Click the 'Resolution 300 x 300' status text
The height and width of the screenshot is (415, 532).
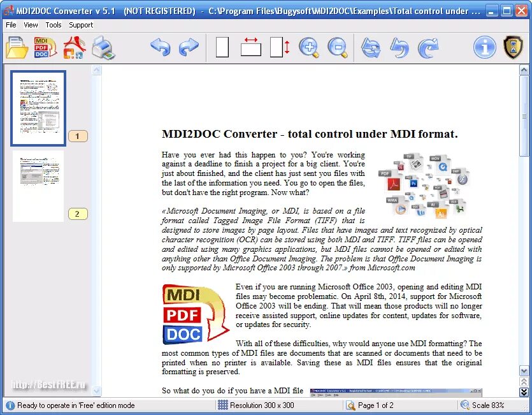[262, 405]
